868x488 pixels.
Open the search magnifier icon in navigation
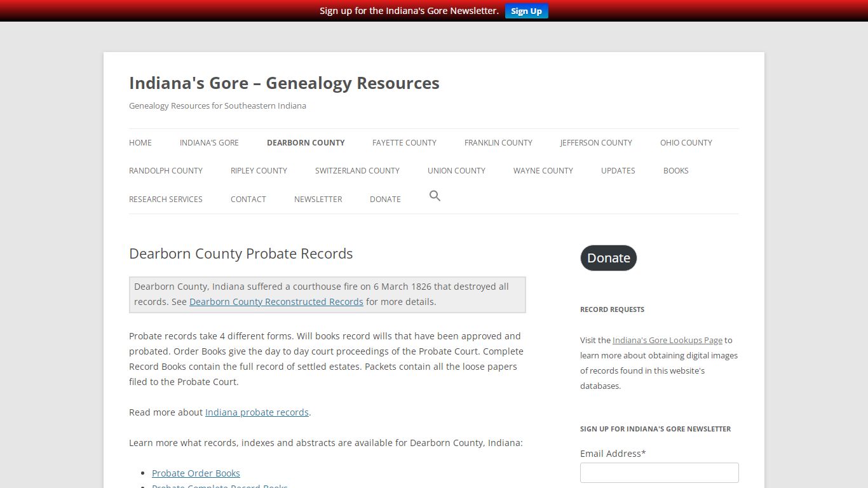(x=435, y=196)
